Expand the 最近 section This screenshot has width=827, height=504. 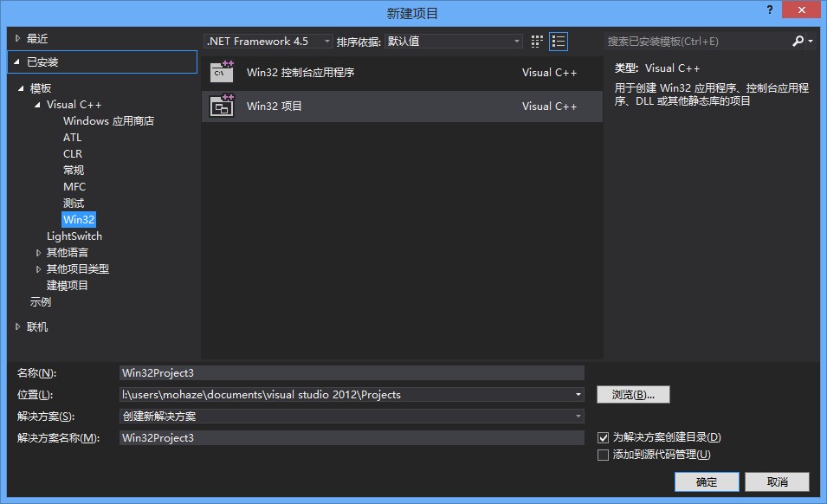click(17, 38)
